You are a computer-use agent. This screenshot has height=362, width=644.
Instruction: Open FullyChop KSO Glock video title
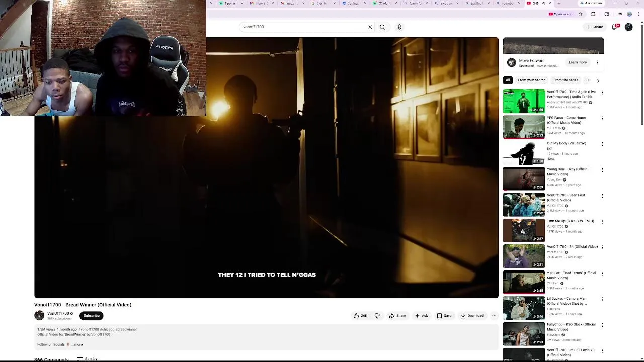click(x=571, y=327)
